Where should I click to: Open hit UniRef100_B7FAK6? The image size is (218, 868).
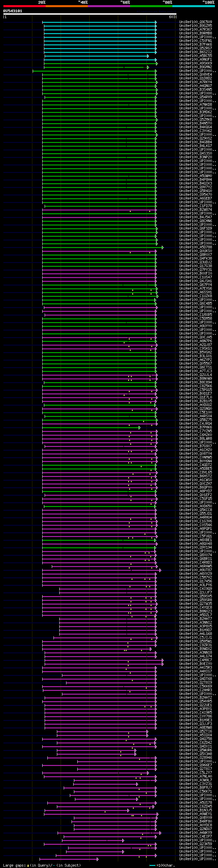click(196, 45)
